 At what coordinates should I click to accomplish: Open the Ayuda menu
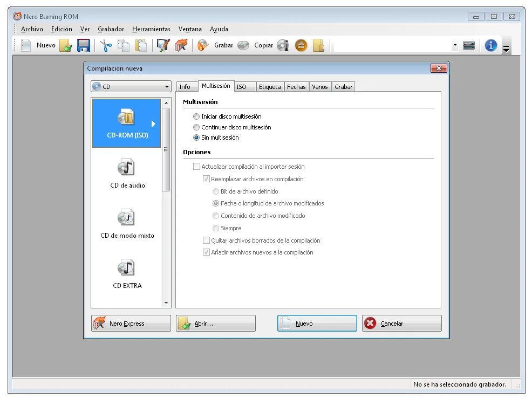[x=219, y=29]
